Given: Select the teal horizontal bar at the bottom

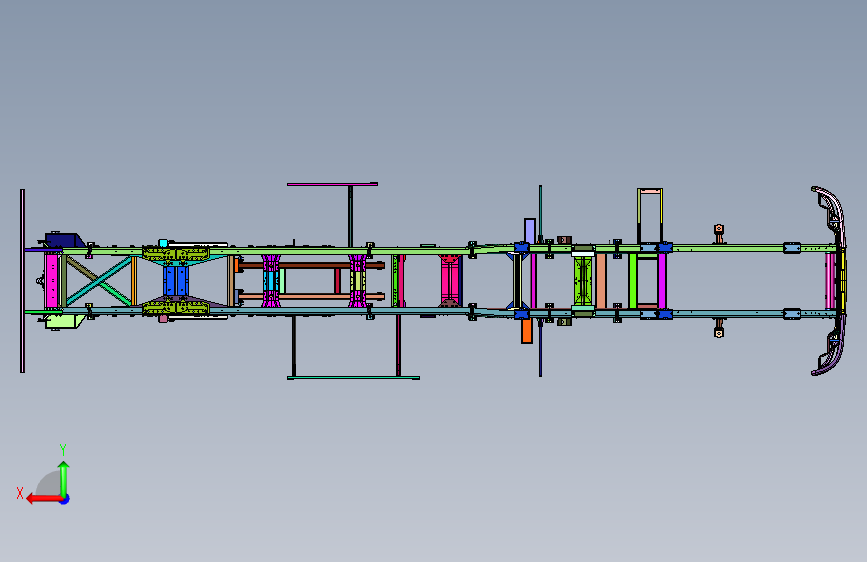Looking at the screenshot, I should (353, 378).
